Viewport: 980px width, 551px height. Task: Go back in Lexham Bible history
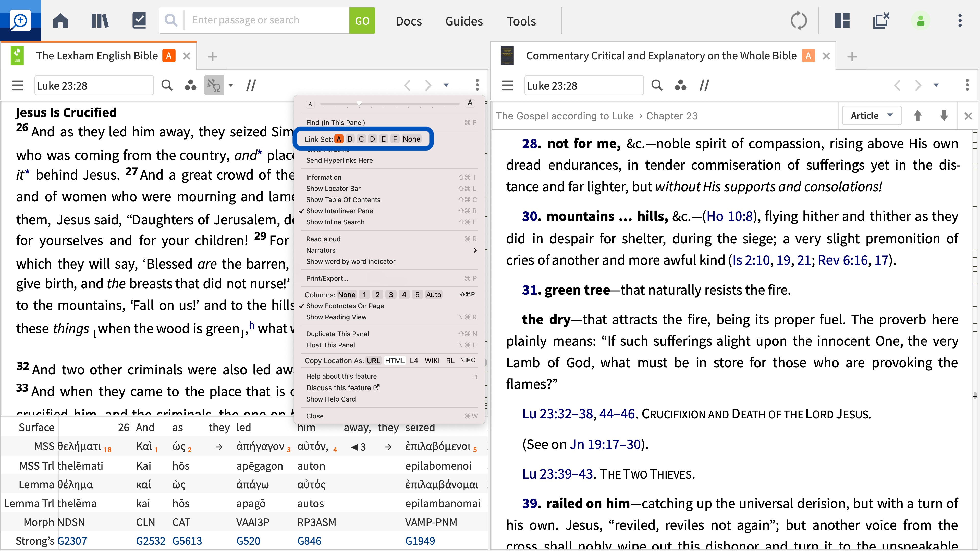[407, 85]
